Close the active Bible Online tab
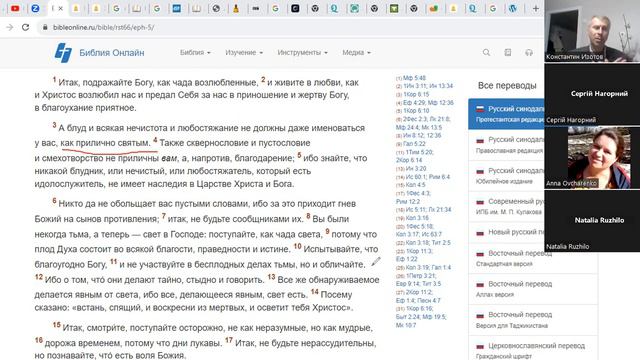This screenshot has width=640, height=360. [61, 8]
